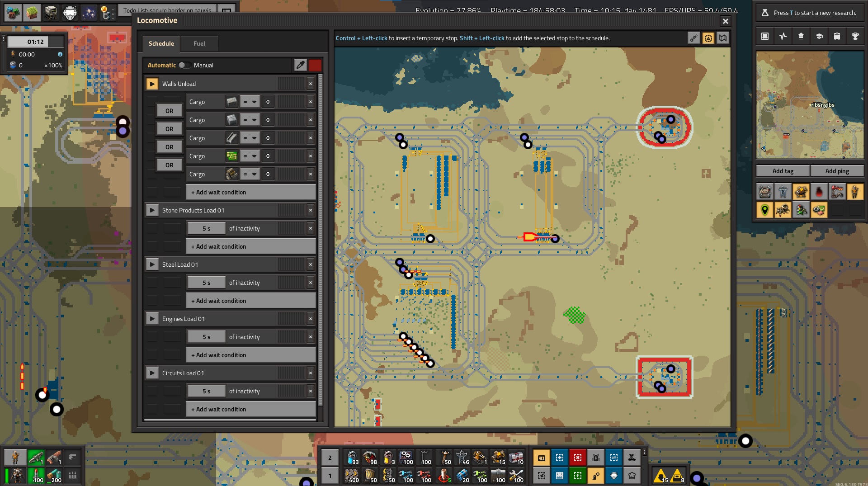Choose the item in the first Cargo condition slot

point(231,102)
